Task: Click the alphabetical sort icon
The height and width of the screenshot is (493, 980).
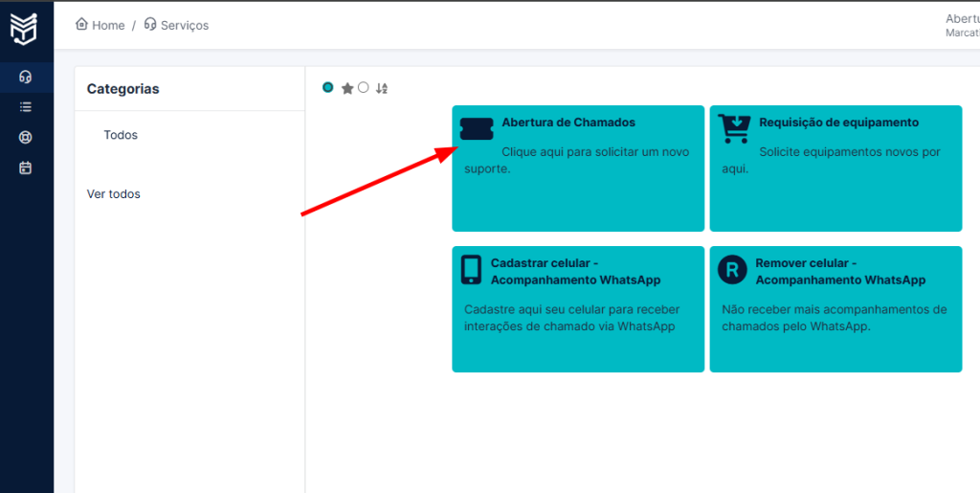Action: 382,88
